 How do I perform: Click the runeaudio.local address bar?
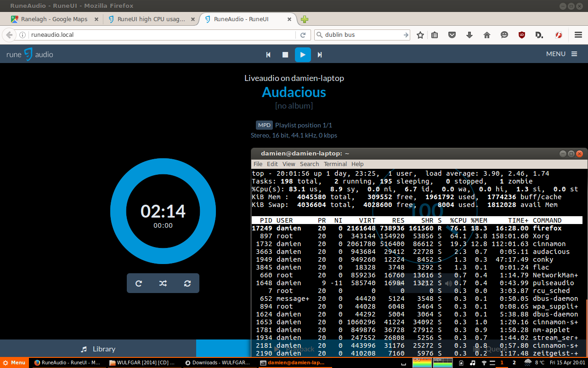pos(161,35)
